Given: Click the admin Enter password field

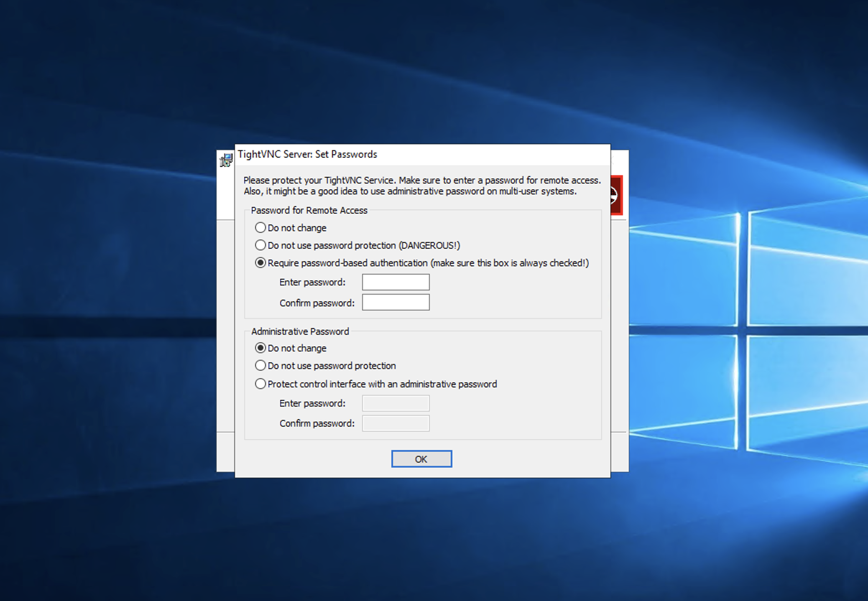Looking at the screenshot, I should click(x=396, y=403).
